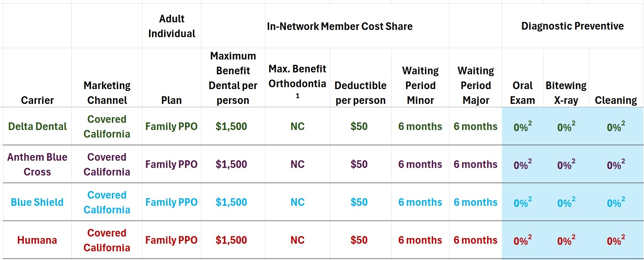The width and height of the screenshot is (644, 260).
Task: Select the Deductible per person header
Action: pos(360,92)
